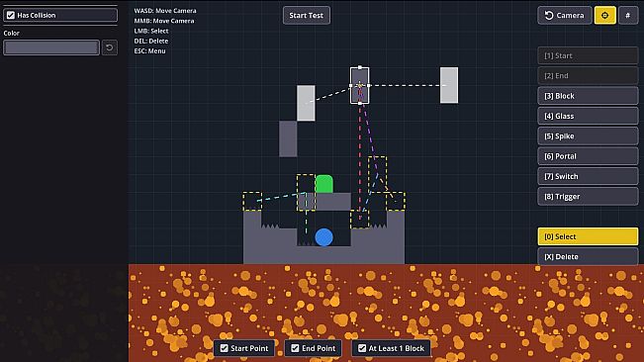The width and height of the screenshot is (644, 362).
Task: Click the selected block's bottom resize handle
Action: click(360, 104)
